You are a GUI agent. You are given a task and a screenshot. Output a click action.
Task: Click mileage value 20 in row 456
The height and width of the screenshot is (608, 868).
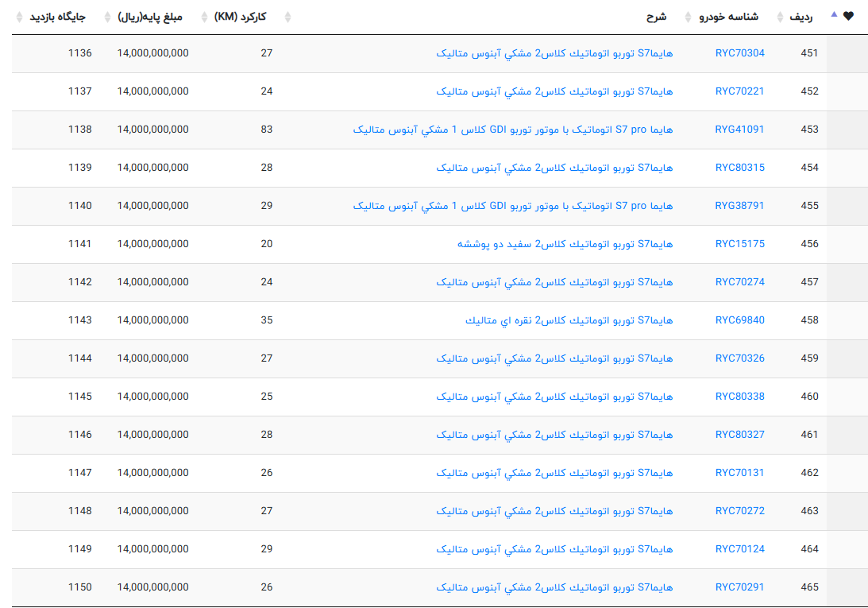tap(267, 245)
